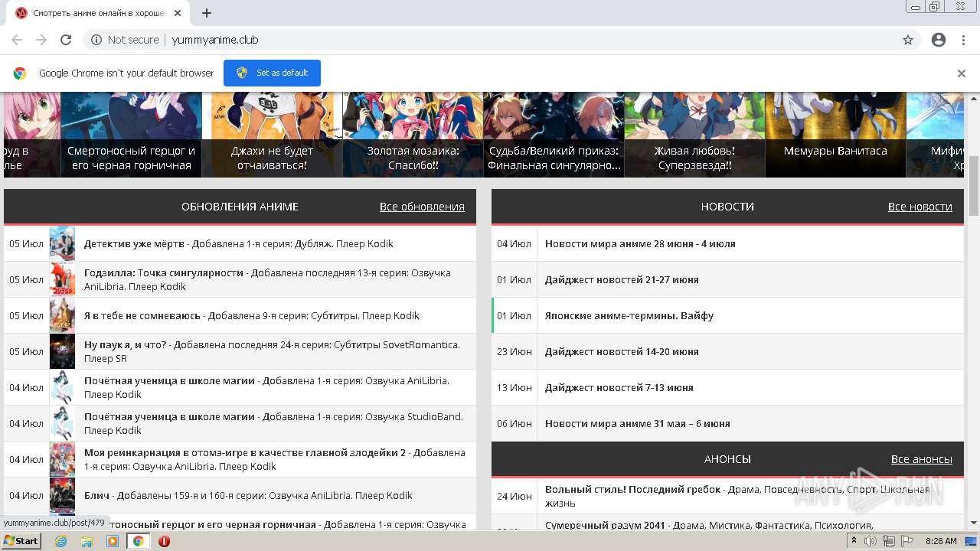The height and width of the screenshot is (551, 980).
Task: Open Все новости link
Action: tap(920, 207)
